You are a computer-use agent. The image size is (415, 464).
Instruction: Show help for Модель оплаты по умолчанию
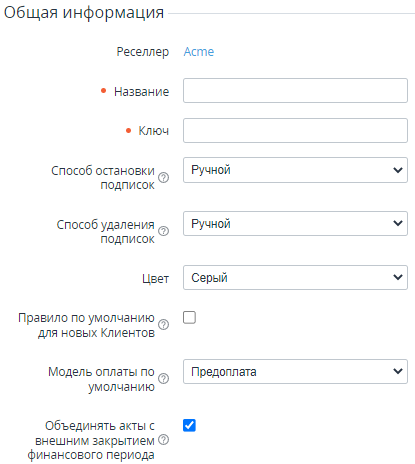[x=163, y=378]
